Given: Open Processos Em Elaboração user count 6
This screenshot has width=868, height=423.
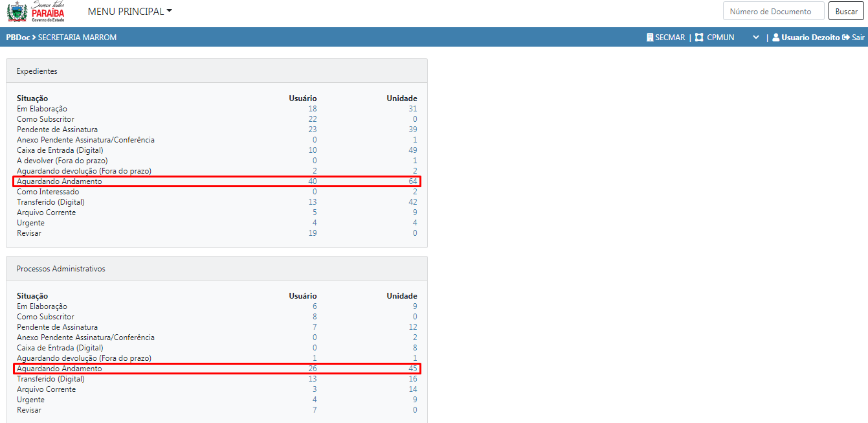Looking at the screenshot, I should [315, 306].
